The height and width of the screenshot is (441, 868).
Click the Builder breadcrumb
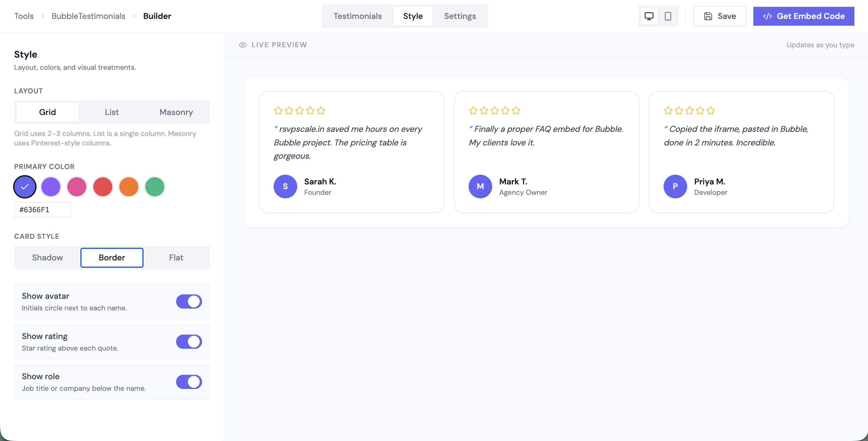click(x=157, y=16)
